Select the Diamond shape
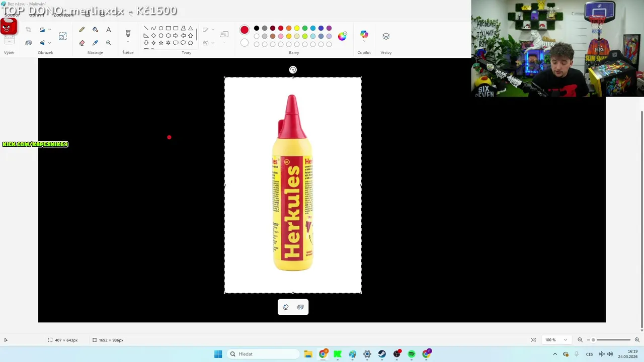The image size is (644, 362). point(153,36)
